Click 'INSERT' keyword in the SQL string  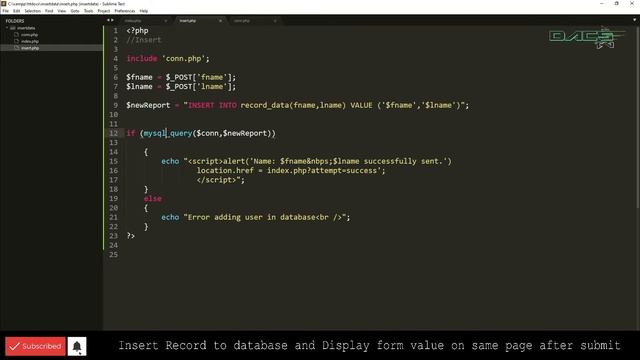pyautogui.click(x=201, y=105)
